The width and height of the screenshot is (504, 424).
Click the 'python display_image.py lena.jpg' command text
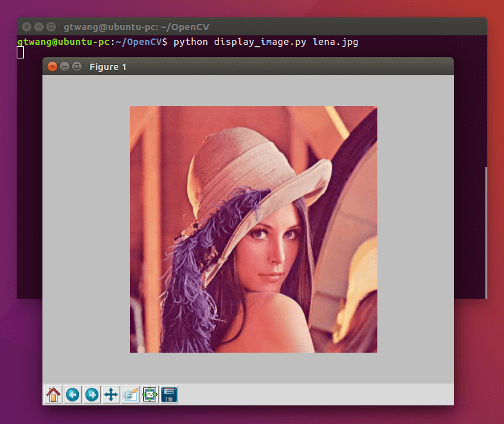click(x=266, y=42)
